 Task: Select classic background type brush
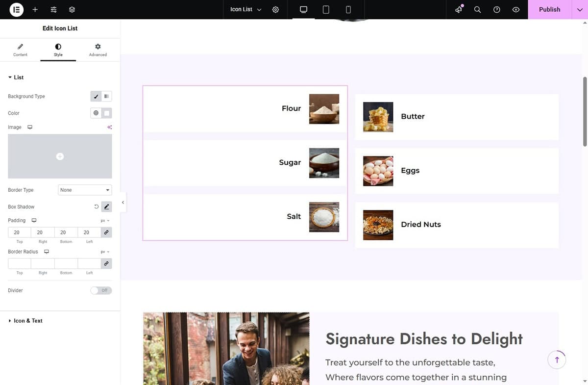point(96,97)
